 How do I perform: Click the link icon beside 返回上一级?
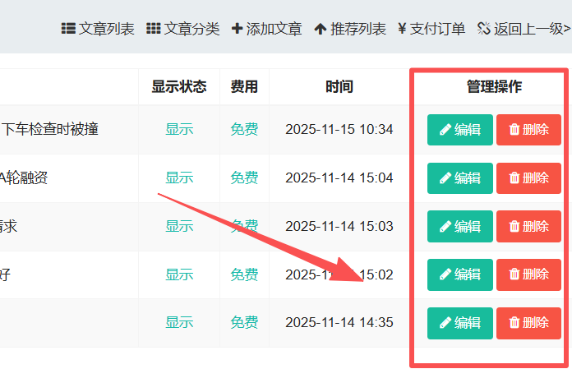tap(483, 29)
